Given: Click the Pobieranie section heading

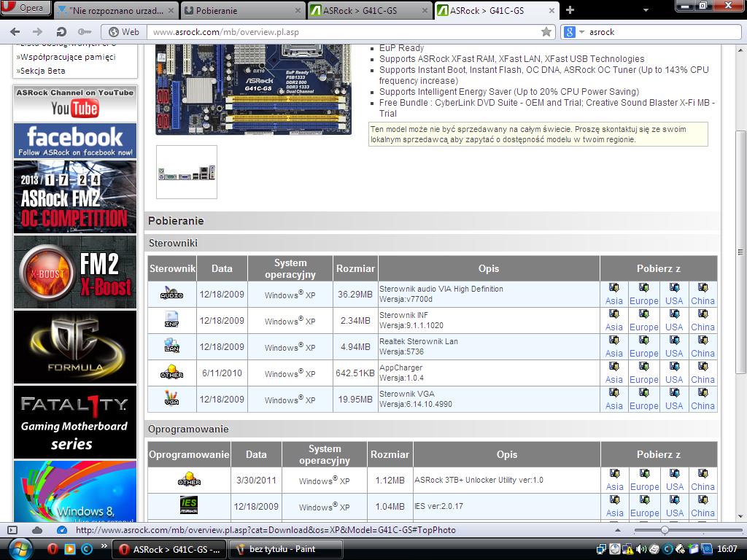Looking at the screenshot, I should point(176,221).
